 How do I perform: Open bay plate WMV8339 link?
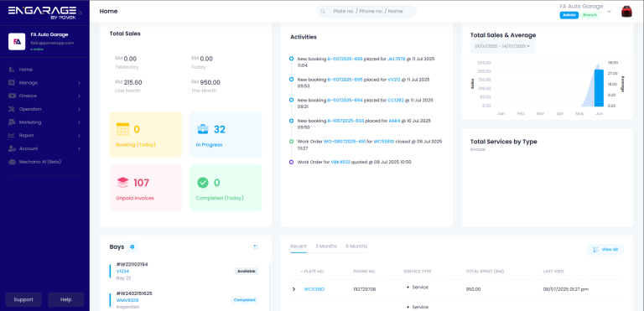[x=127, y=300]
